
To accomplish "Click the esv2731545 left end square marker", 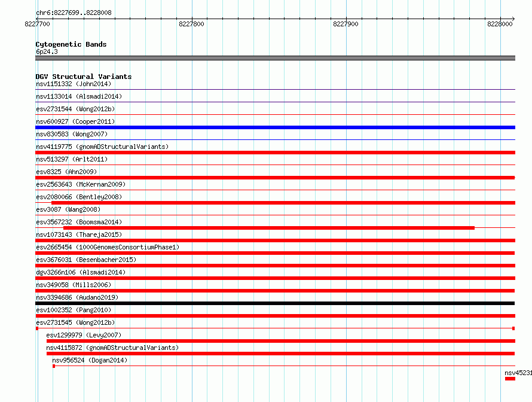I will point(37,328).
